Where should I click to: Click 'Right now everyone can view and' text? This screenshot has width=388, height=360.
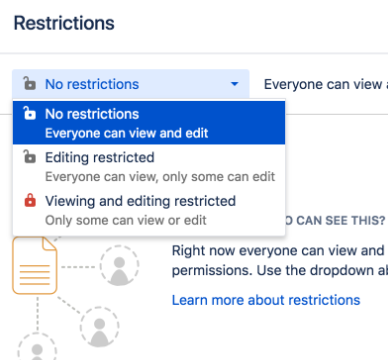point(278,251)
